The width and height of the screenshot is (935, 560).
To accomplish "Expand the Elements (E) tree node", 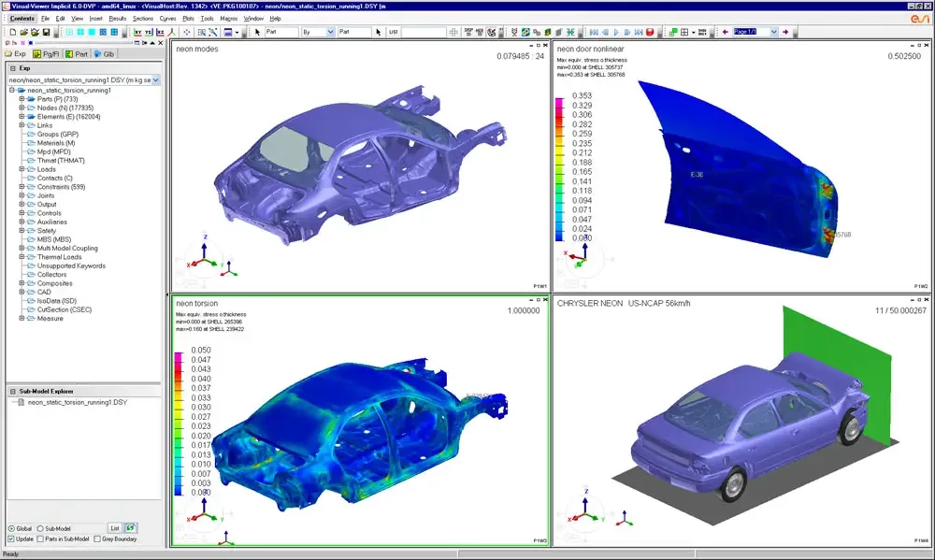I will (x=22, y=117).
